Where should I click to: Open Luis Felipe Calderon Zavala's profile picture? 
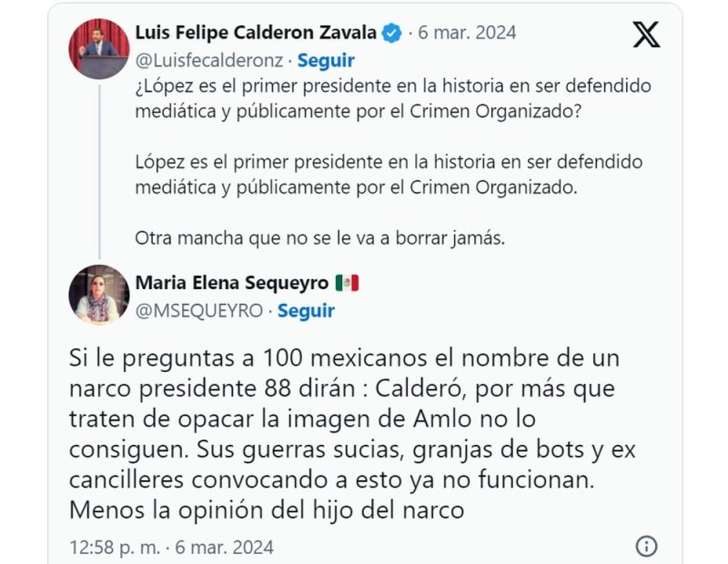(99, 49)
